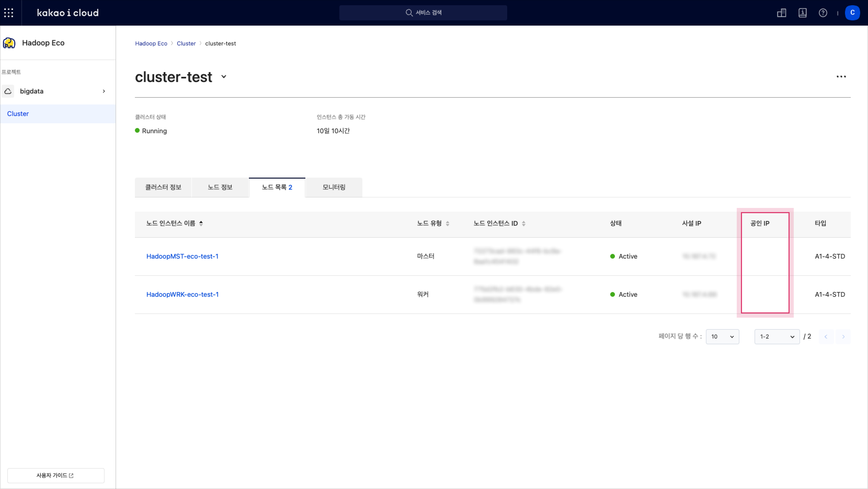Focus the service search box
Image resolution: width=868 pixels, height=489 pixels.
click(x=423, y=13)
